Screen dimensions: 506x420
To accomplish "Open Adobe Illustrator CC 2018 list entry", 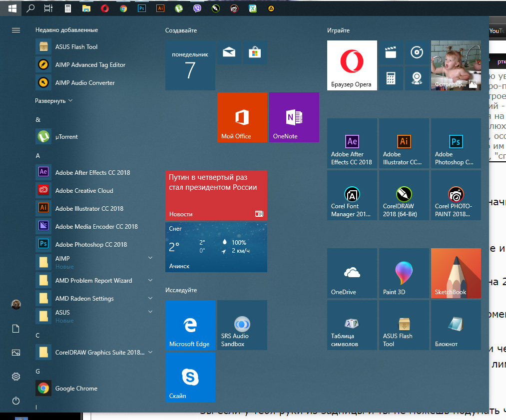I will (94, 208).
